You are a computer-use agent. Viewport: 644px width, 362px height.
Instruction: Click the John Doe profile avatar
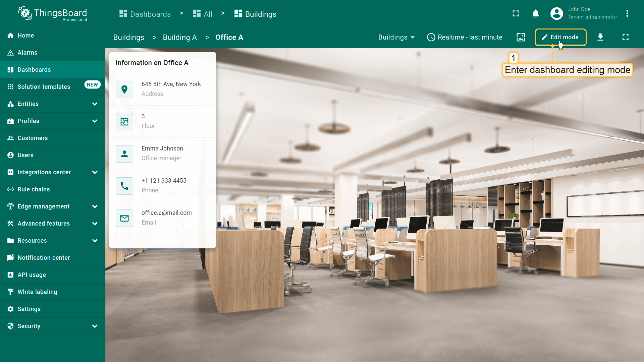point(557,14)
